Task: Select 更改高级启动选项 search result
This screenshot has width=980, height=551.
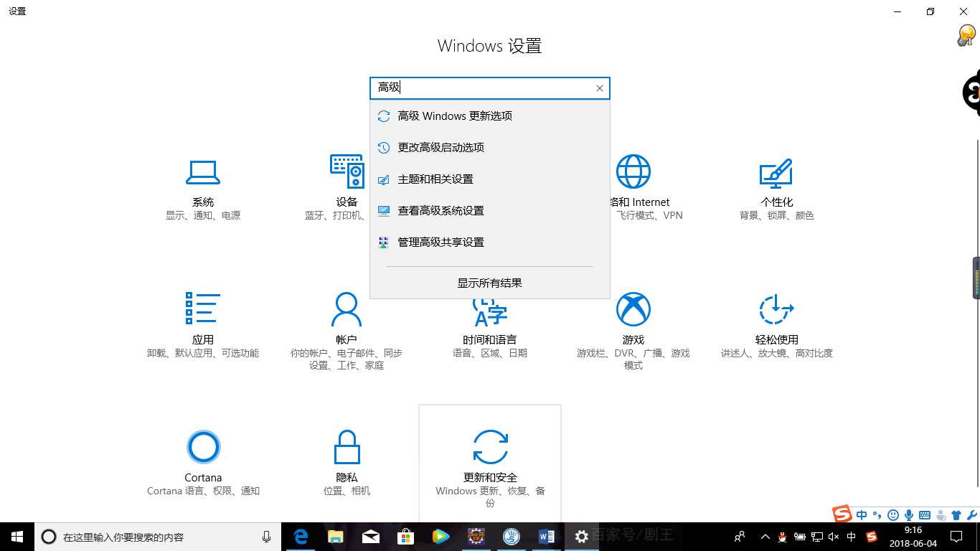Action: click(x=490, y=148)
